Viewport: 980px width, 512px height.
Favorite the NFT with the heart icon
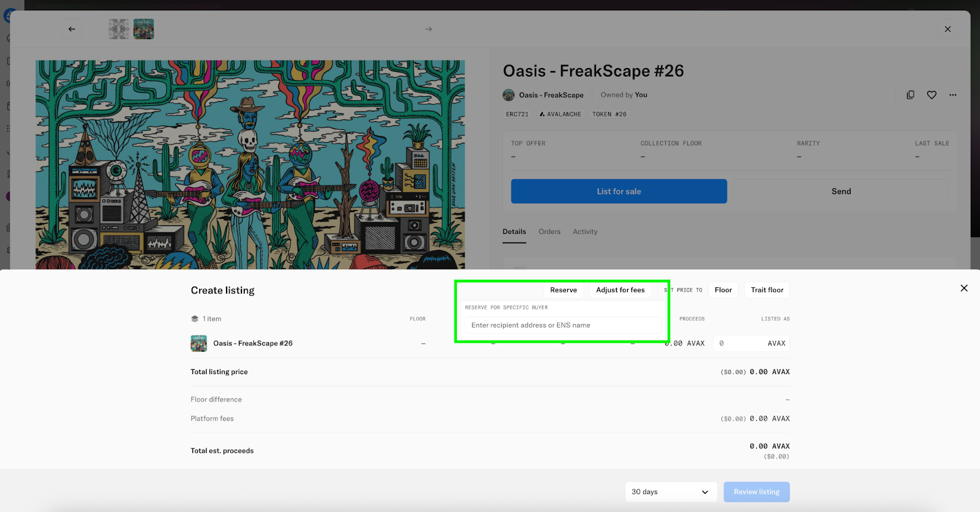932,95
